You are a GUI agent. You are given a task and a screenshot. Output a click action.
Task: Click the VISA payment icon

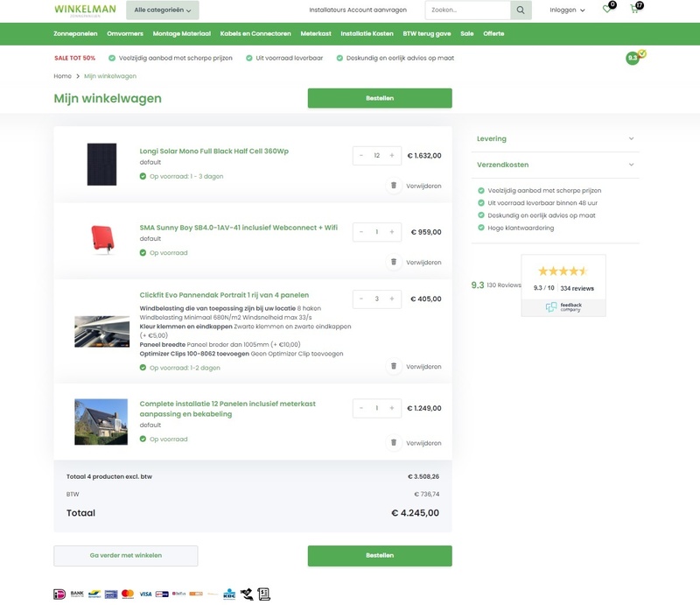coord(145,594)
